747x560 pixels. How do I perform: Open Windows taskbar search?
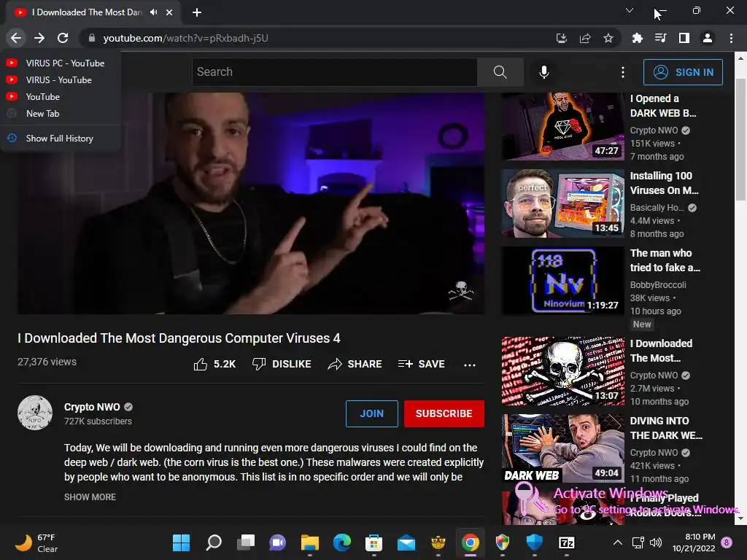pos(214,542)
